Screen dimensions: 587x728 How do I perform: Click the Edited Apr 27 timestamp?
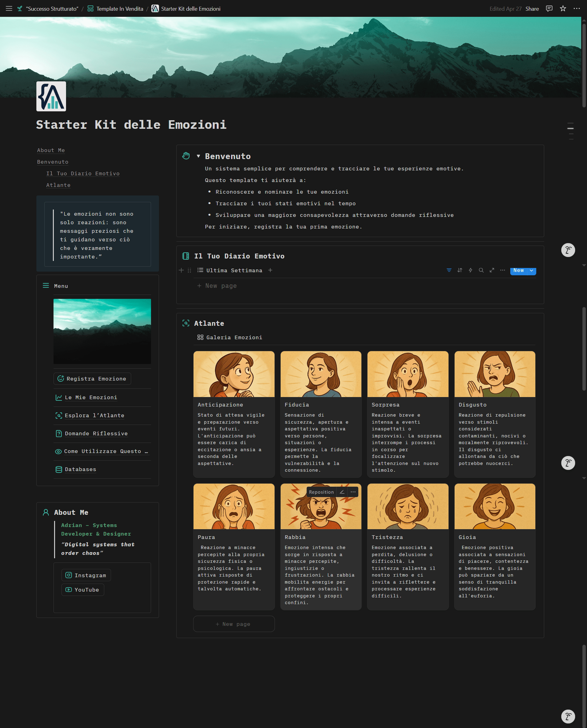pos(505,9)
